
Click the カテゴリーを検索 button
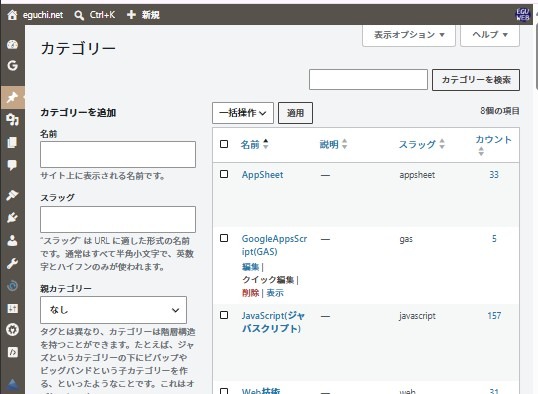476,80
